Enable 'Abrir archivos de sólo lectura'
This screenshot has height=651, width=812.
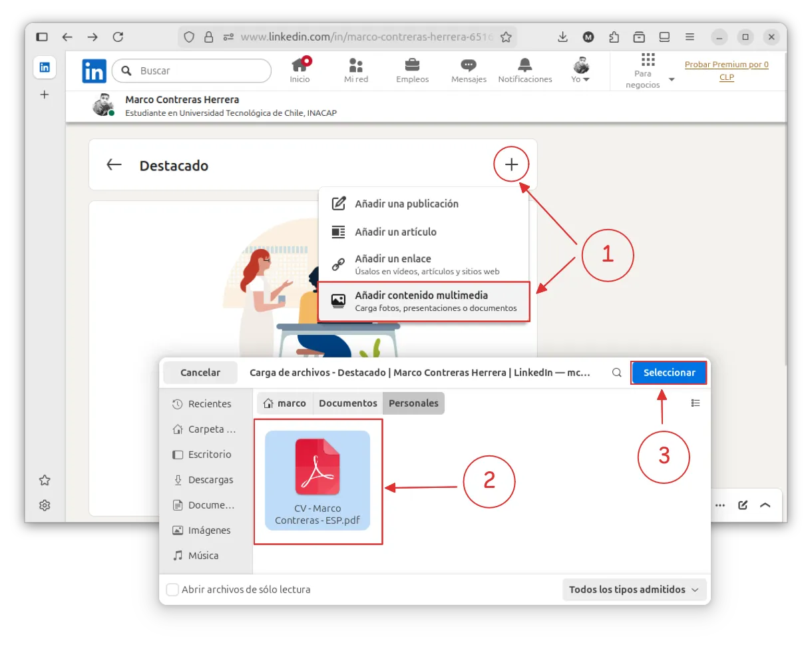[172, 589]
